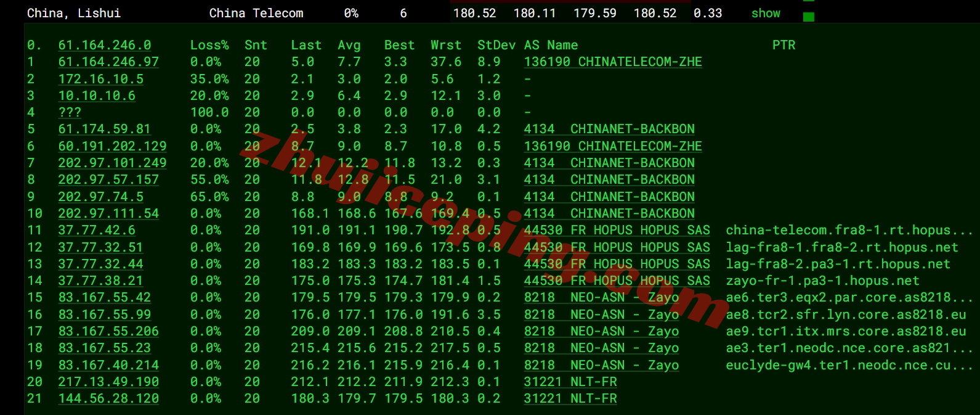Open hop 11 address 37.77.42.6
980x415 pixels.
pos(97,231)
